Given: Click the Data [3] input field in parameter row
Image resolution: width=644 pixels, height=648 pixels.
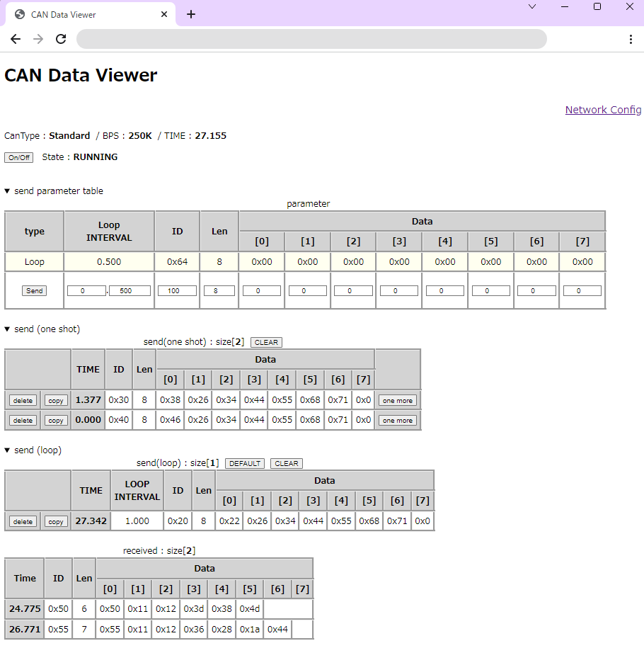Looking at the screenshot, I should click(399, 291).
